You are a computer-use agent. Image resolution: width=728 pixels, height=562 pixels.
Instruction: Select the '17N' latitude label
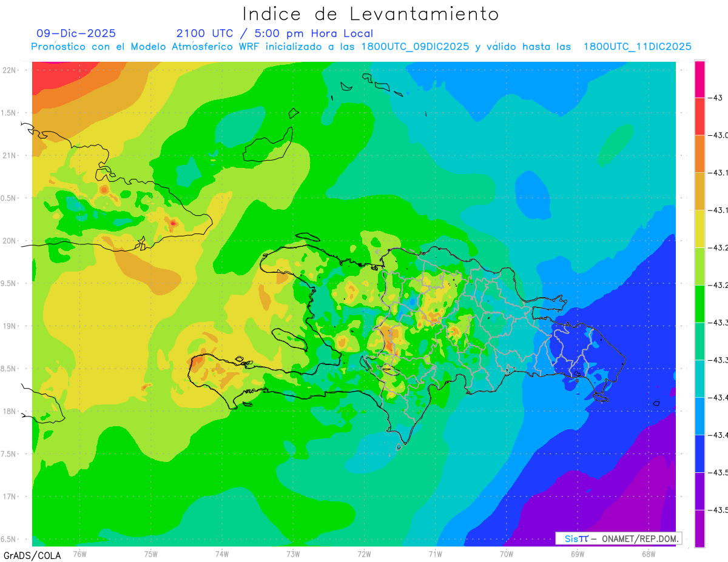click(10, 497)
